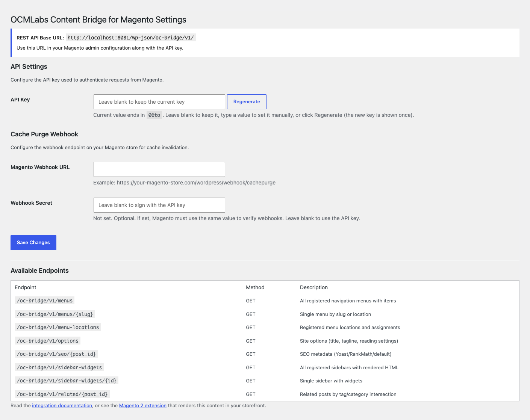
Task: Click the /oc-bridge/v1/menu-locations endpoint
Action: (58, 327)
